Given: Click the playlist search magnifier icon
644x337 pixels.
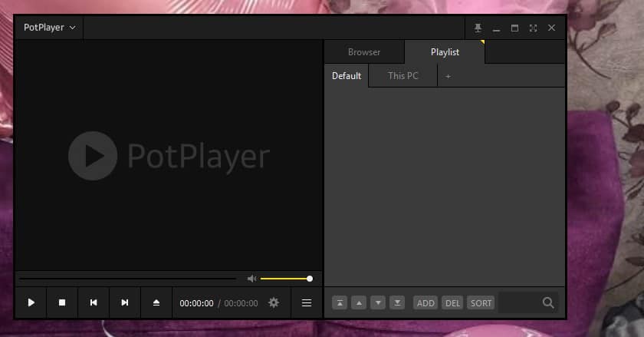Looking at the screenshot, I should click(x=548, y=303).
